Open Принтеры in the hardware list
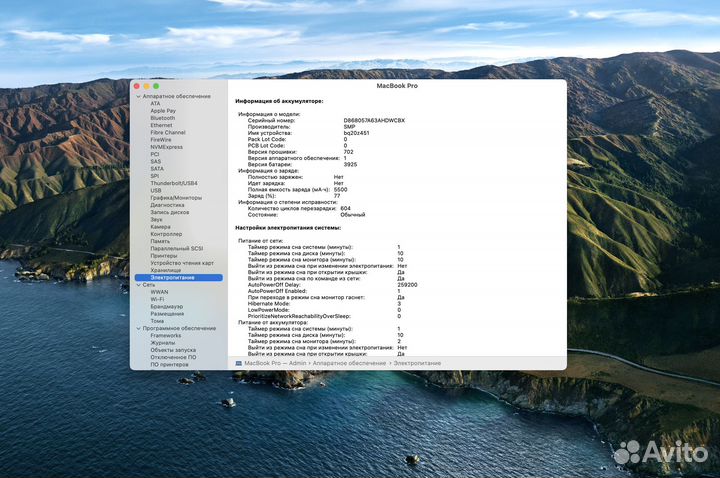720x478 pixels. click(x=163, y=256)
